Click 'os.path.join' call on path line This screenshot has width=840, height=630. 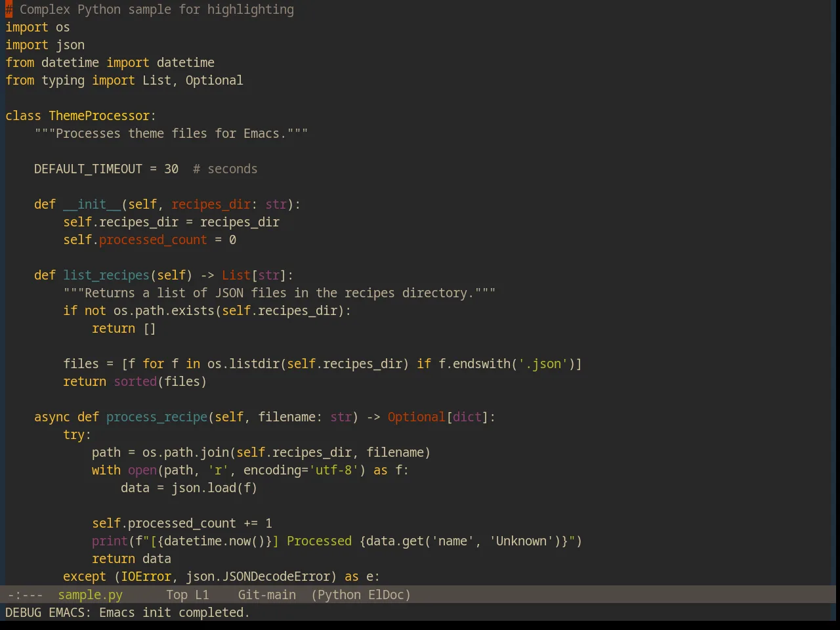(x=186, y=452)
